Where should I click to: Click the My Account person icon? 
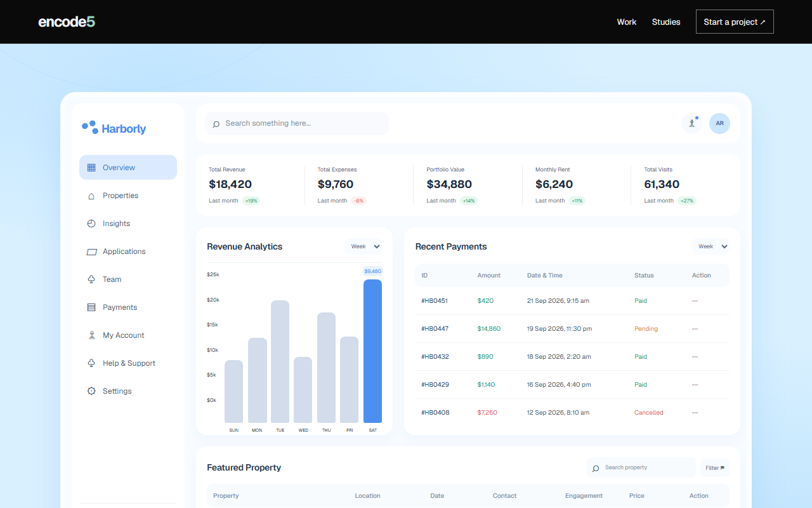tap(91, 335)
